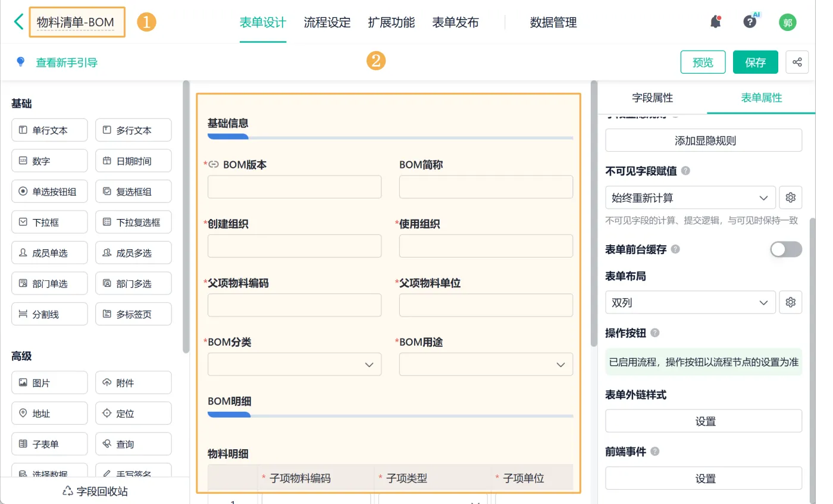Click the share icon button

[x=797, y=62]
